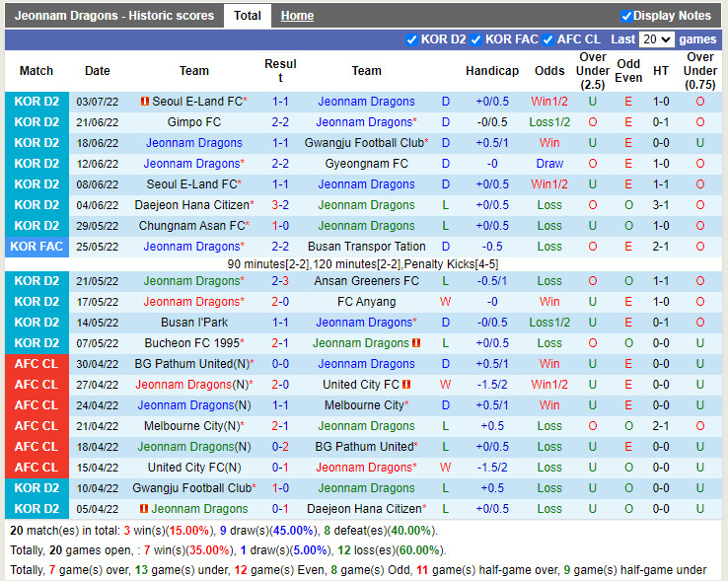Image resolution: width=728 pixels, height=581 pixels.
Task: Click the Busan Transpor Tation team name
Action: [x=366, y=247]
